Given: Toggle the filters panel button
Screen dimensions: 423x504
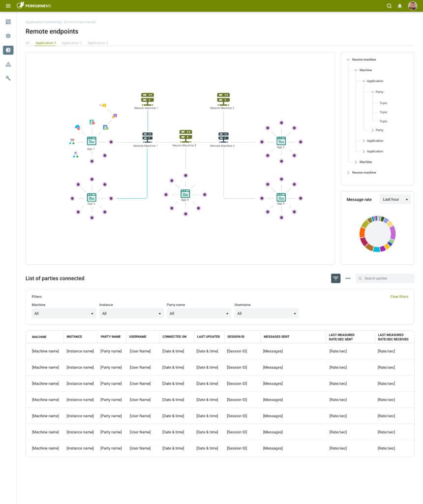Looking at the screenshot, I should coord(335,278).
